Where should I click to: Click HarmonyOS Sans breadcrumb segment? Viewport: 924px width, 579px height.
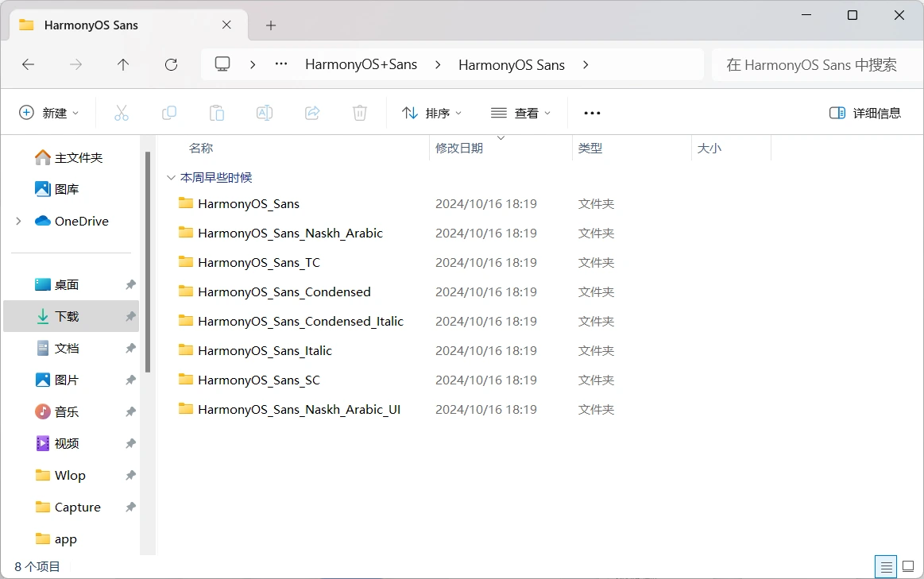[x=512, y=65]
